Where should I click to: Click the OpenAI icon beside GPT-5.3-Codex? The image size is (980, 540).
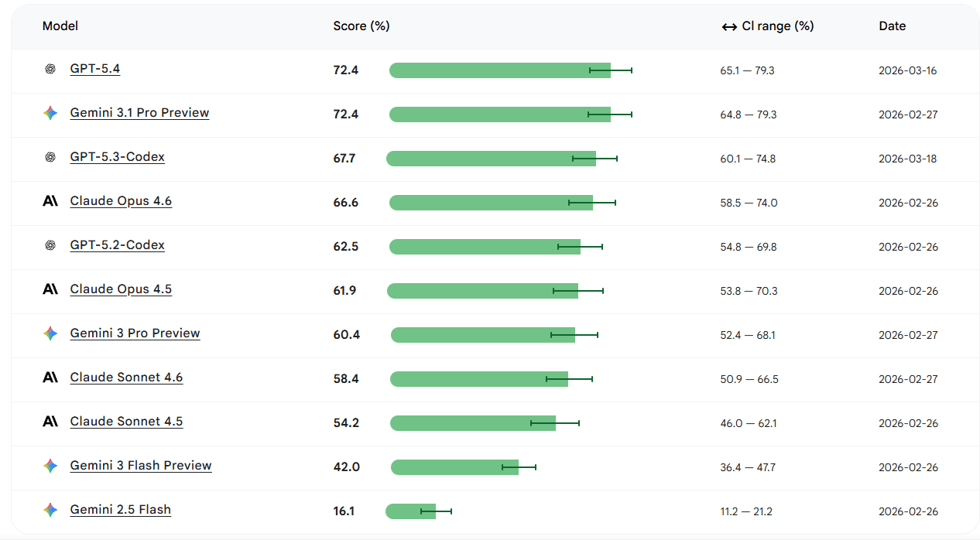pyautogui.click(x=50, y=157)
